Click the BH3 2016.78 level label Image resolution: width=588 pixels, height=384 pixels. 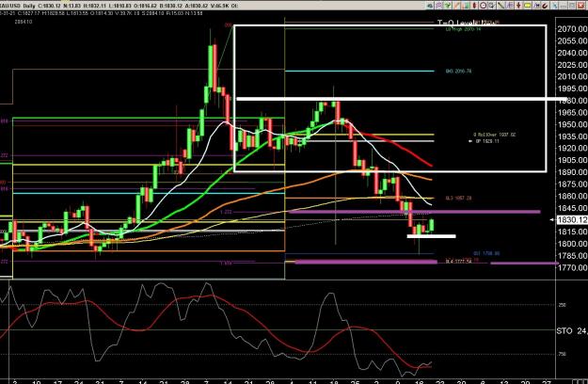point(458,71)
